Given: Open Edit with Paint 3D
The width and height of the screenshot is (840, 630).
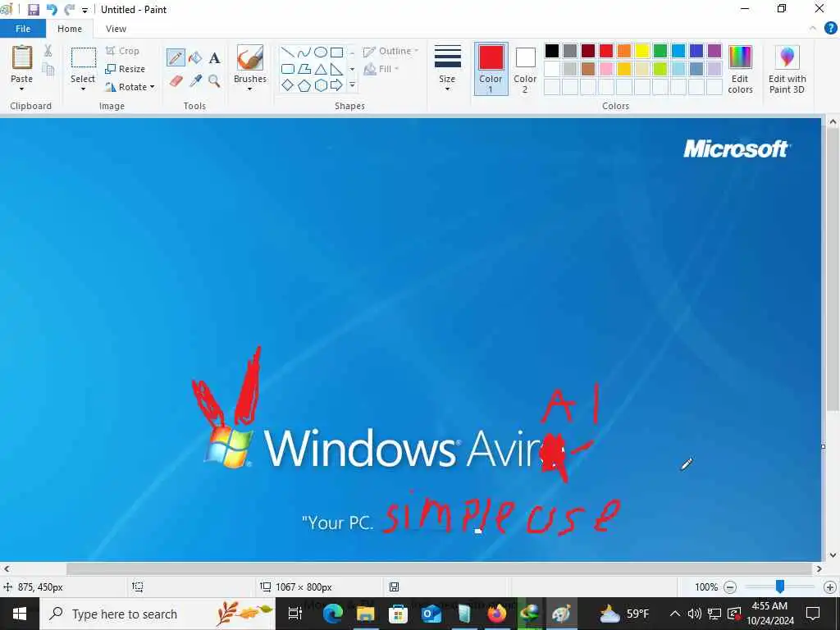Looking at the screenshot, I should pos(787,70).
